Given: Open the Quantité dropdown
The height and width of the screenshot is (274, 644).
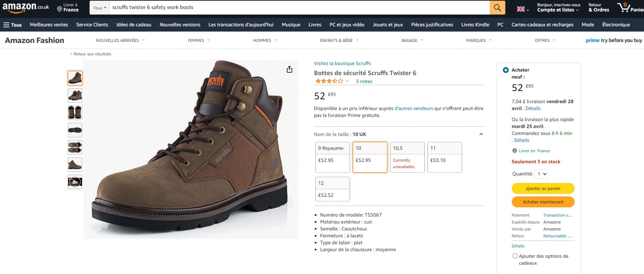Looking at the screenshot, I should tap(542, 174).
